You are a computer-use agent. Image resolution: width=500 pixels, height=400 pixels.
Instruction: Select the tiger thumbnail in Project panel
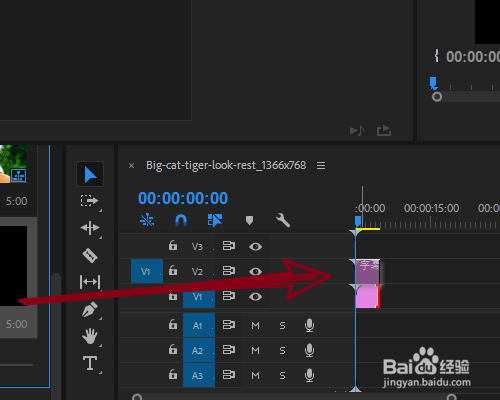click(x=13, y=164)
